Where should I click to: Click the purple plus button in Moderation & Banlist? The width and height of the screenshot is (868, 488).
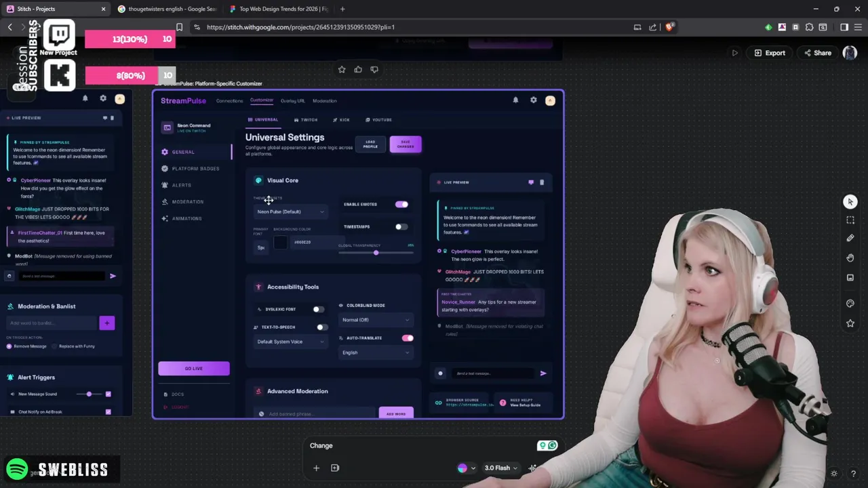pyautogui.click(x=106, y=323)
